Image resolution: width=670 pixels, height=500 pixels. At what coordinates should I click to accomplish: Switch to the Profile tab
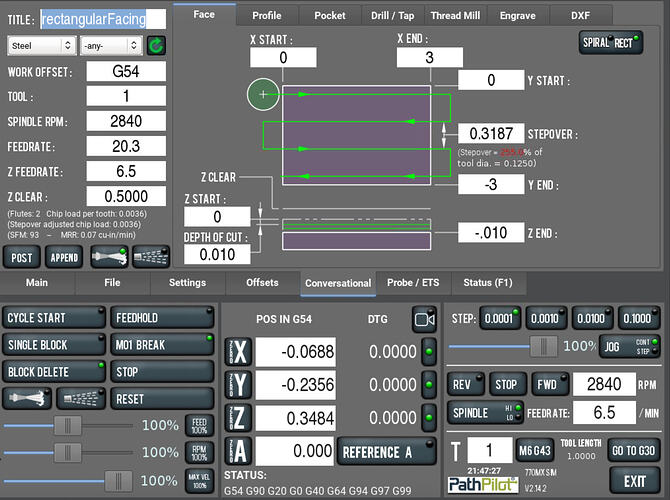[267, 15]
